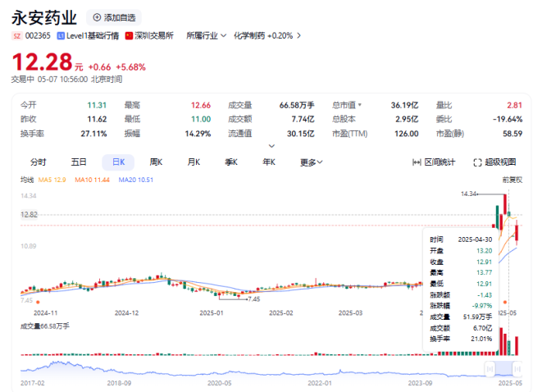
Task: Switch to 月K chart tab
Action: [x=194, y=162]
